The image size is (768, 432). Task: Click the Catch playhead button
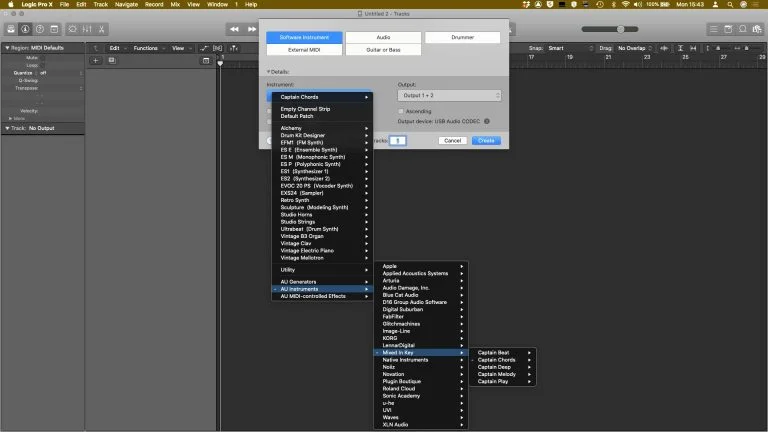click(234, 48)
